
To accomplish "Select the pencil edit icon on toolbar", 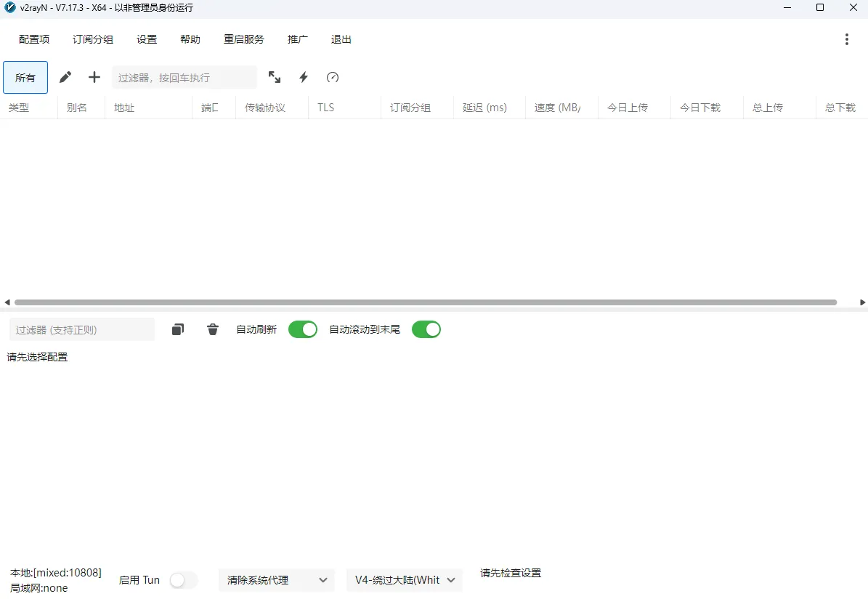I will click(65, 77).
